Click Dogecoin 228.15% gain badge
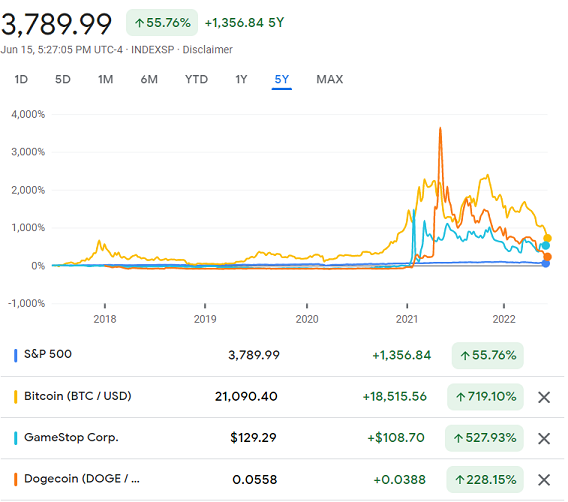 [x=485, y=480]
